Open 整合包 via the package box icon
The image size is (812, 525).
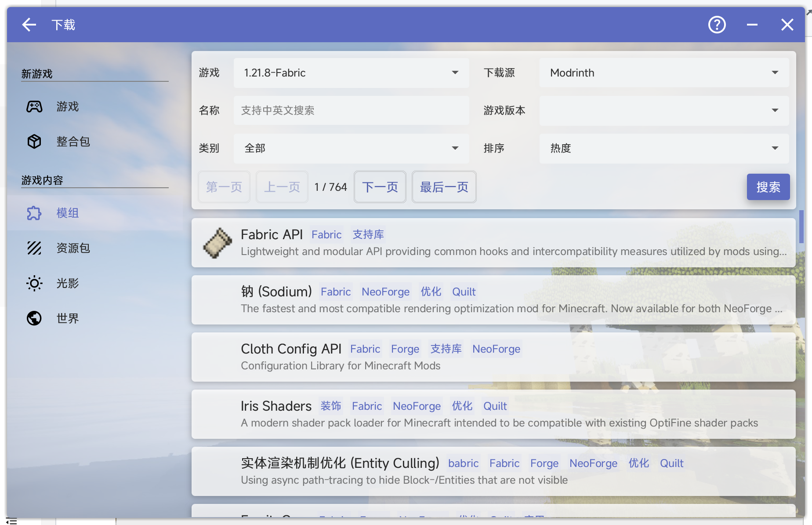(x=34, y=142)
